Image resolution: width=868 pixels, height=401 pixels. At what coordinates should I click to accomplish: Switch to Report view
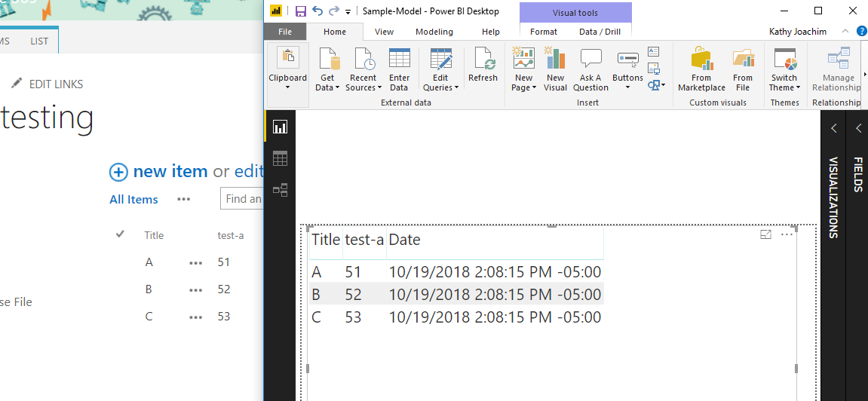(x=280, y=127)
